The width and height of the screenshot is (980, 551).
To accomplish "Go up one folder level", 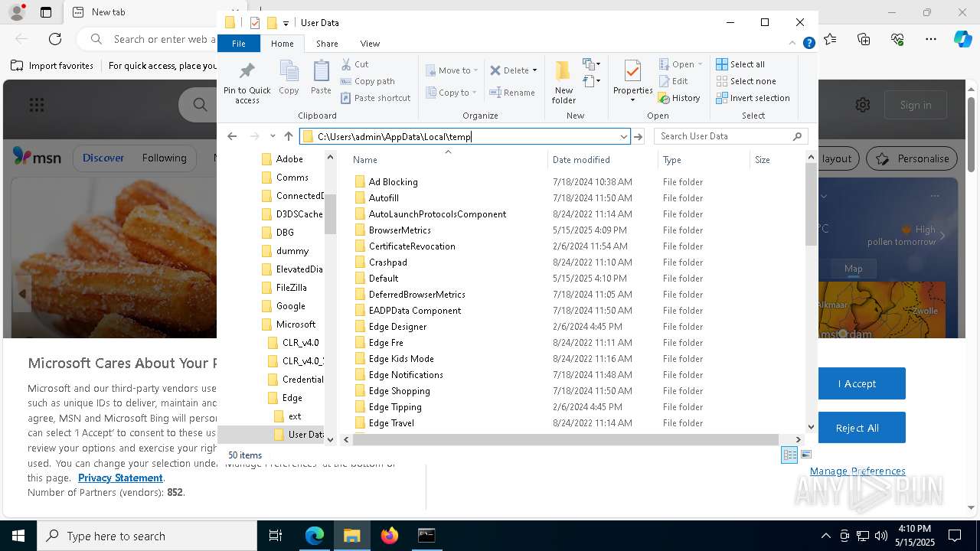I will pyautogui.click(x=289, y=136).
